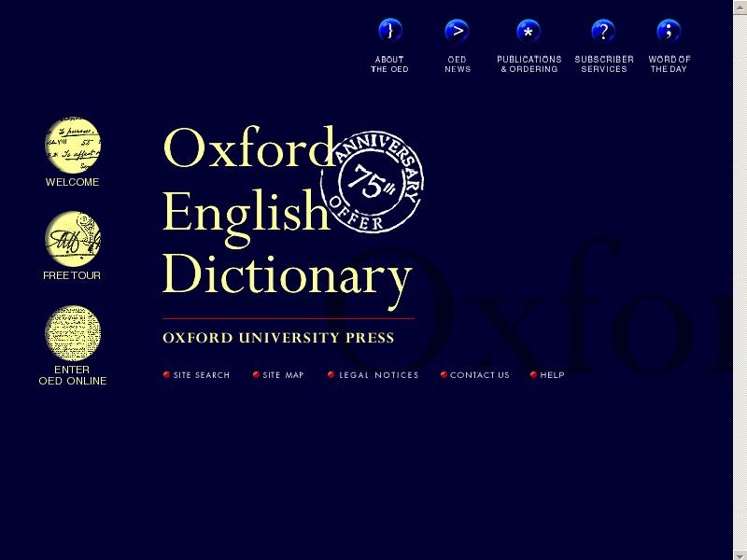Open the Help link
This screenshot has width=747, height=560.
(552, 375)
